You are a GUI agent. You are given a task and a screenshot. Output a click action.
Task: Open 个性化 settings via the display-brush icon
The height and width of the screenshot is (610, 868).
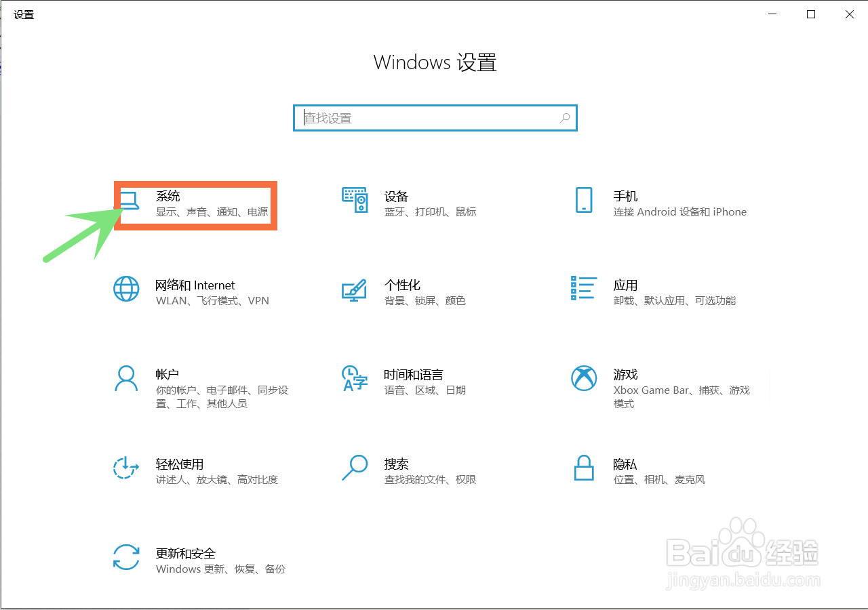[x=354, y=290]
